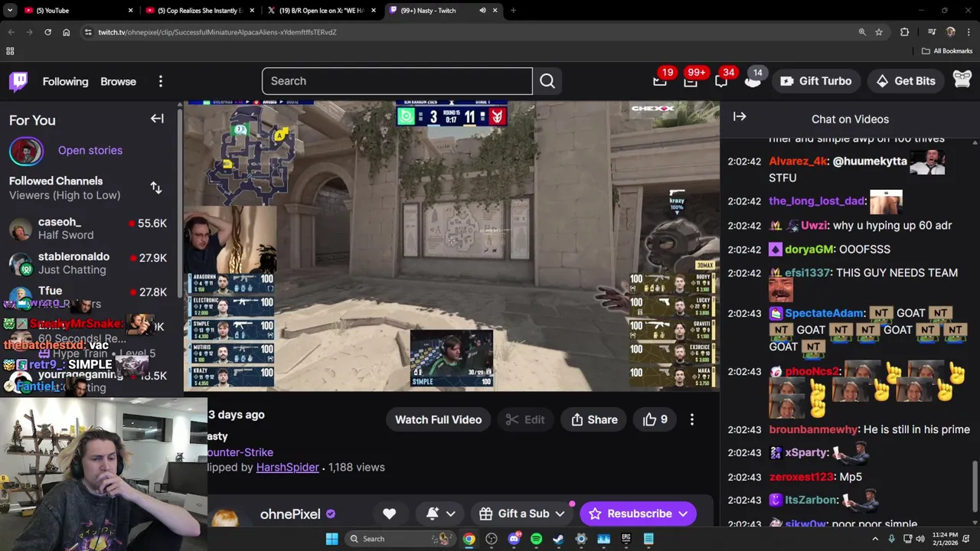Viewport: 980px width, 551px height.
Task: Collapse the For You sidebar
Action: pyautogui.click(x=157, y=119)
